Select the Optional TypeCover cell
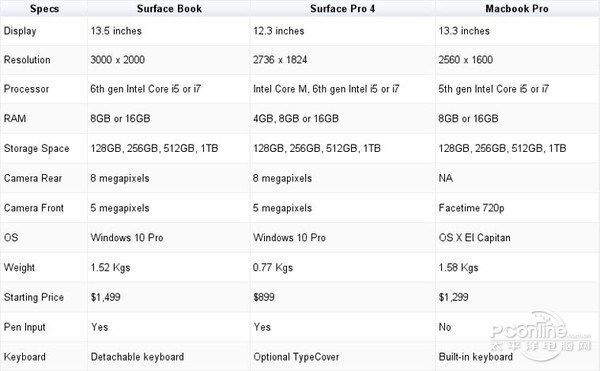 coord(296,357)
